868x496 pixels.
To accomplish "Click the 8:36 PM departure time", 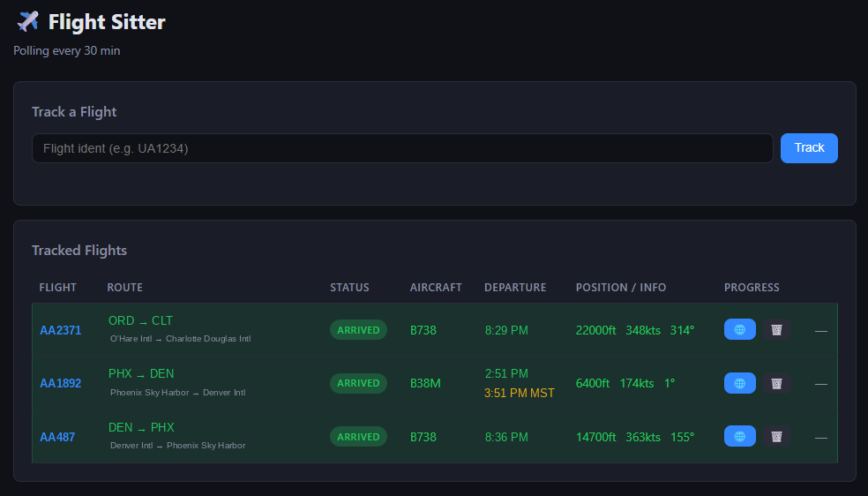I will pos(506,438).
